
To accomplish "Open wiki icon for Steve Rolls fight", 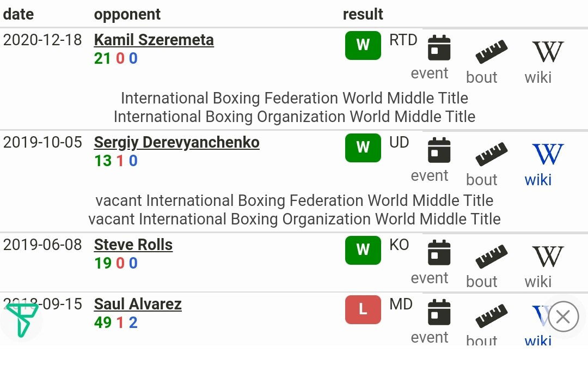I will (548, 256).
